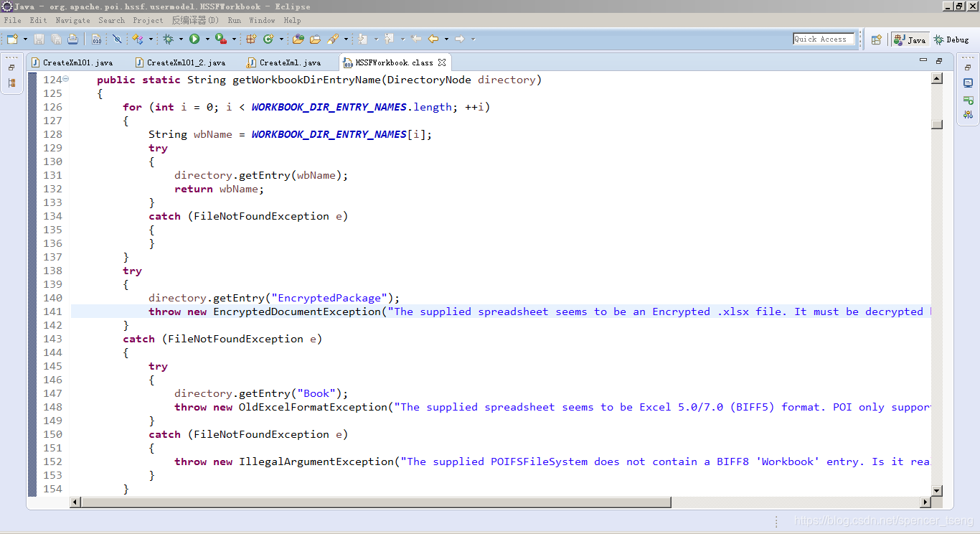The image size is (980, 534).
Task: Open the Search flashlight dropdown arrow
Action: [346, 39]
